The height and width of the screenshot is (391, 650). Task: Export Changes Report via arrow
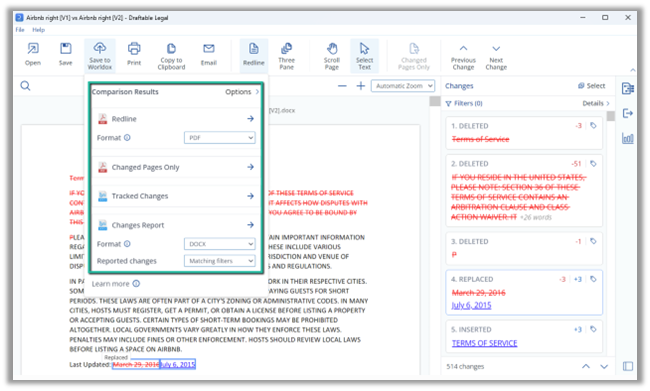click(250, 225)
